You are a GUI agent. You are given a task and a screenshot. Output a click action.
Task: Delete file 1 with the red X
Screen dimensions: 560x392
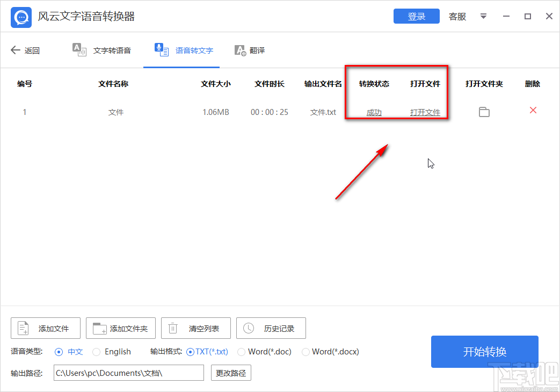[x=532, y=110]
